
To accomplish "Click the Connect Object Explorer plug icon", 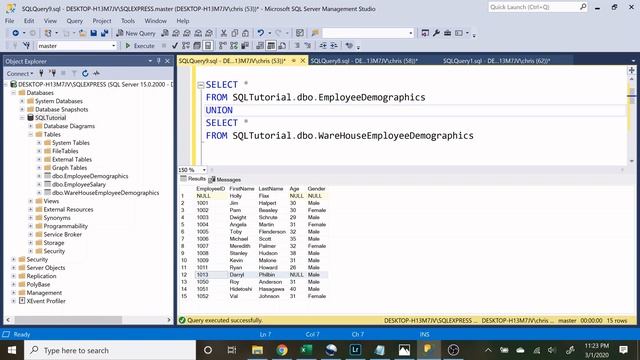I will 41,73.
